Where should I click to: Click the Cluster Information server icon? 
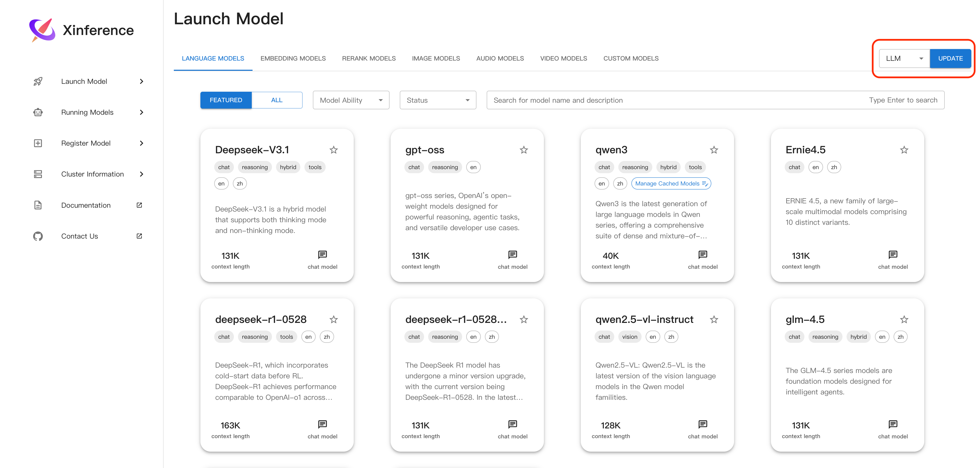click(x=38, y=174)
